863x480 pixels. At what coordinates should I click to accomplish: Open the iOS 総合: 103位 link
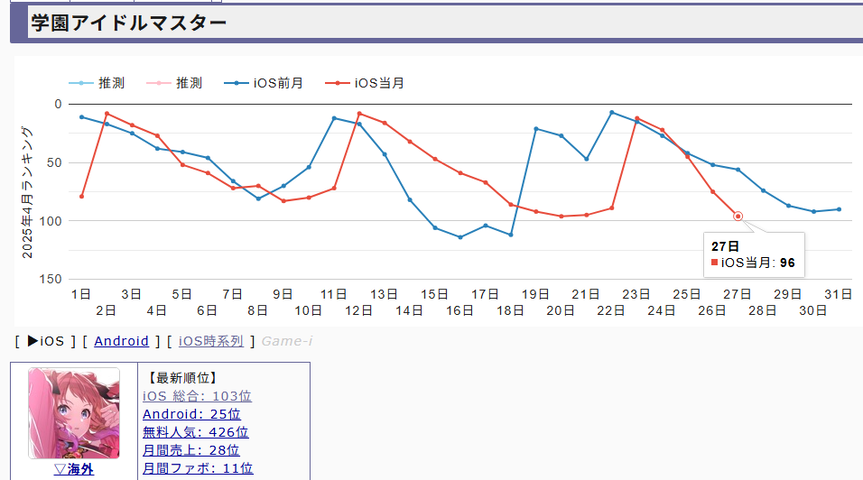coord(197,396)
